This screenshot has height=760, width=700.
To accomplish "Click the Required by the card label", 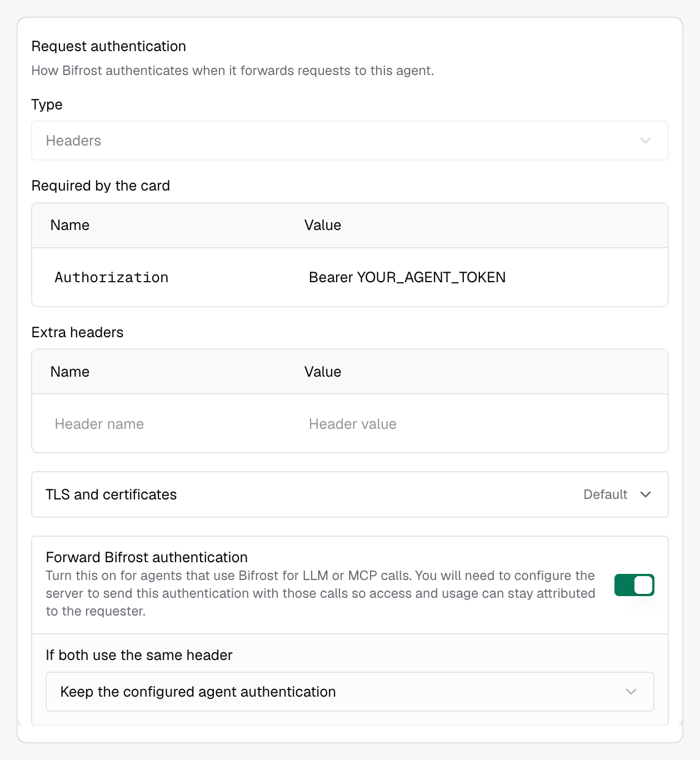I will (x=101, y=186).
